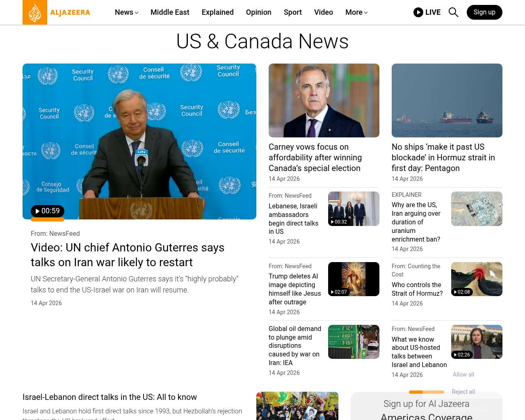Viewport: 525px width, 420px height.
Task: Play the 02:26 US-hosted talks video
Action: point(462,355)
